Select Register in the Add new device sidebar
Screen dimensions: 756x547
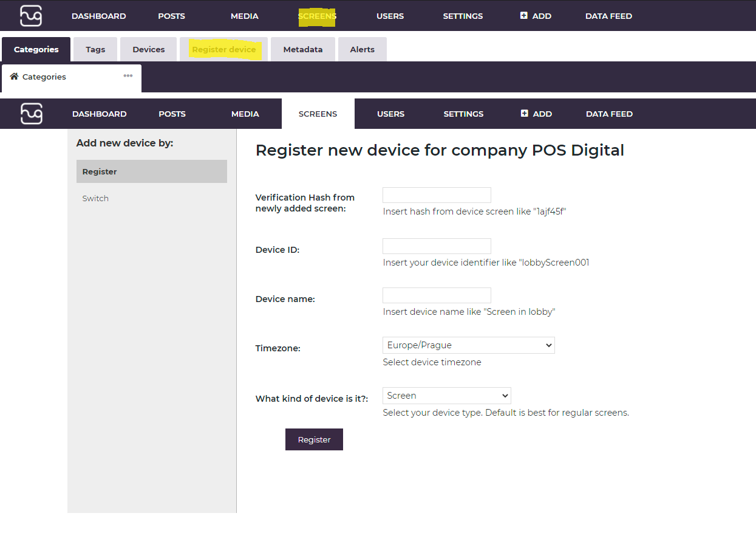152,171
